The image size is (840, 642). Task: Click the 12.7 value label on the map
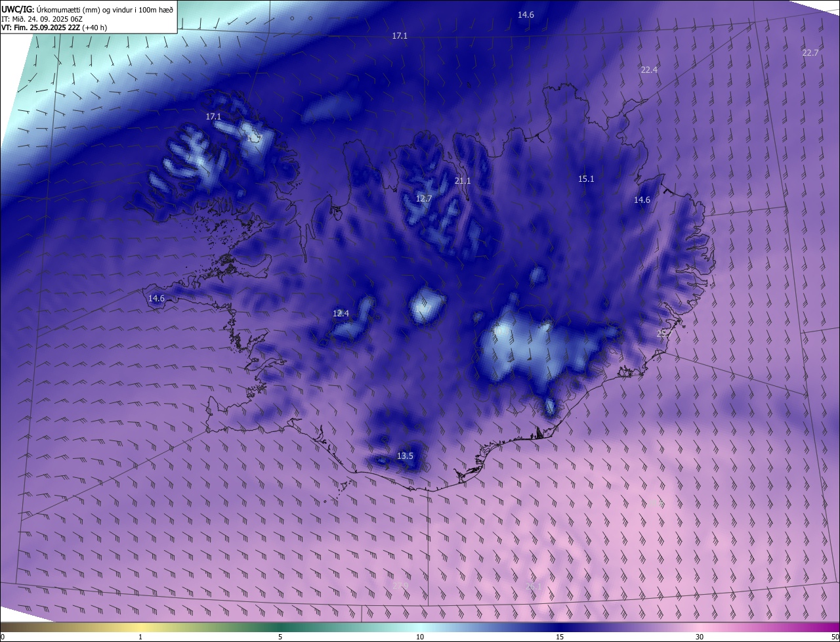click(424, 198)
